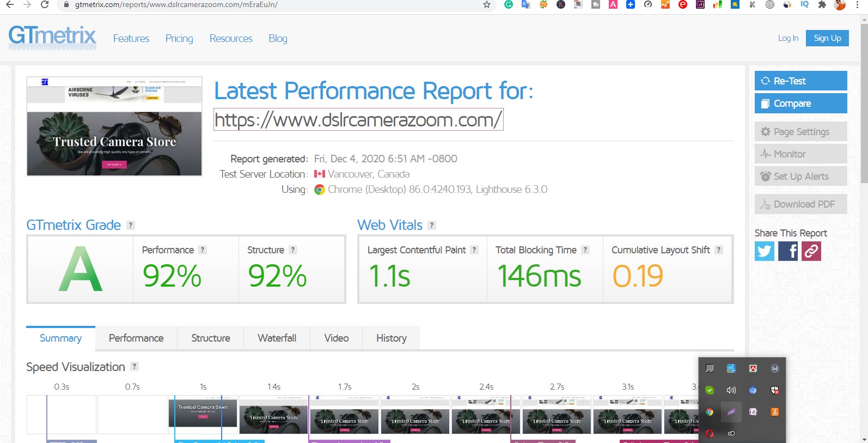Screen dimensions: 868x443
Task: Open the Chrome three-dot menu
Action: (857, 5)
